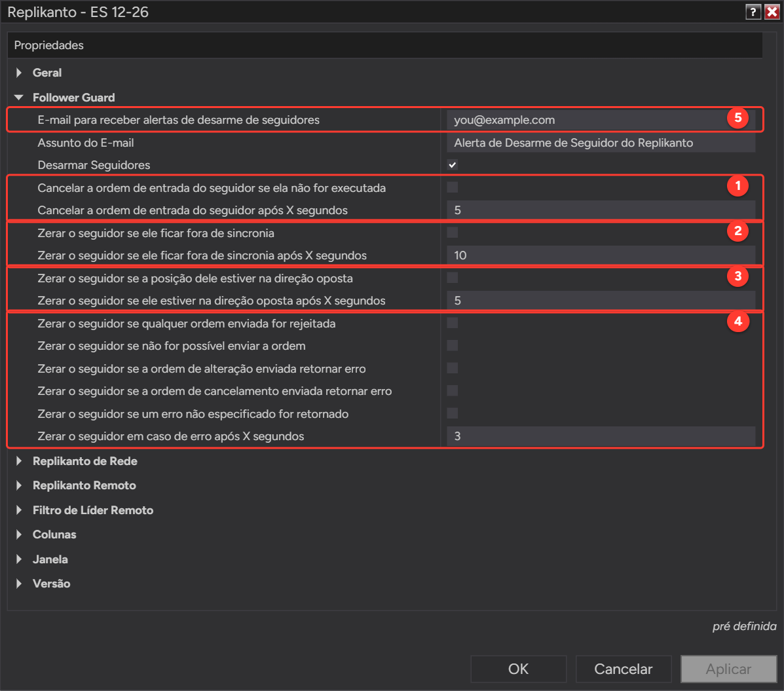The width and height of the screenshot is (784, 691).
Task: Select the Replikanto de Rede label
Action: [x=85, y=461]
